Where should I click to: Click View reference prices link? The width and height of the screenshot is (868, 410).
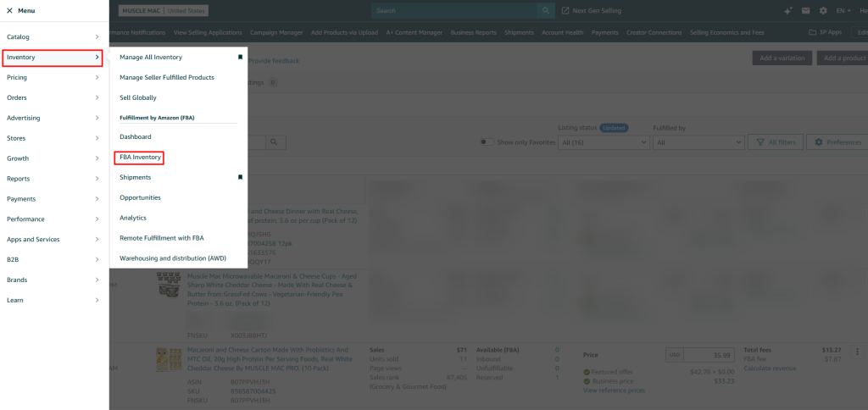[x=614, y=391]
